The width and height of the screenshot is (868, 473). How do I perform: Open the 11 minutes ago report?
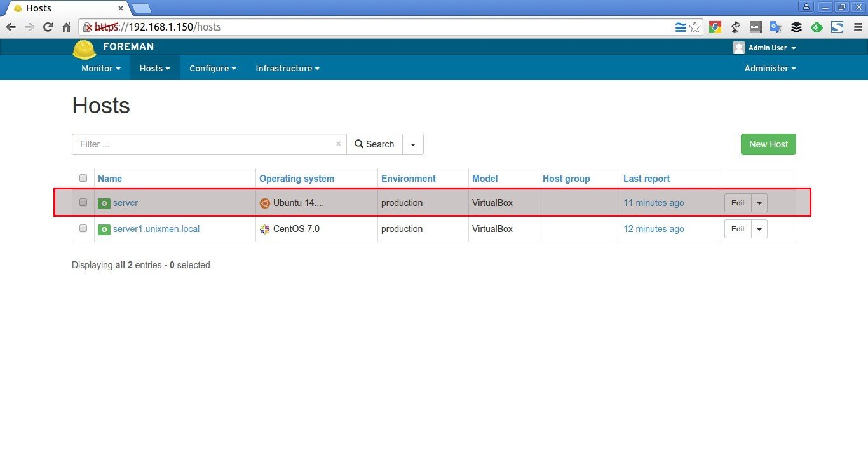[654, 203]
